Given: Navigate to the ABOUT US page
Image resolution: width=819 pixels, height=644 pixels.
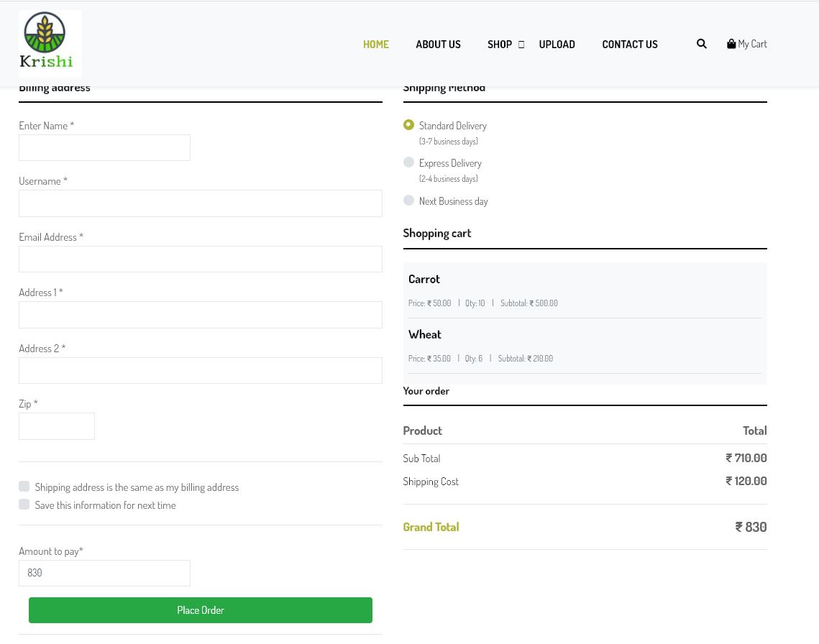Looking at the screenshot, I should pos(438,44).
